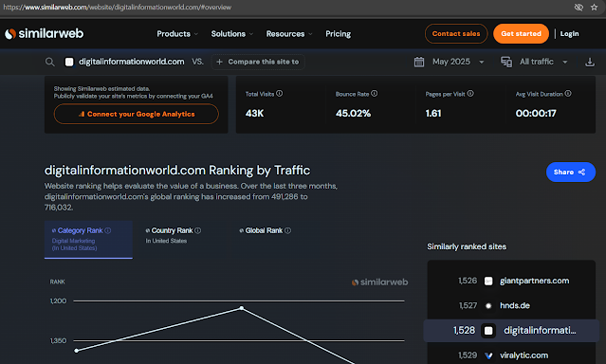The image size is (606, 364).
Task: Click the info icon beside Category Rank
Action: [108, 230]
